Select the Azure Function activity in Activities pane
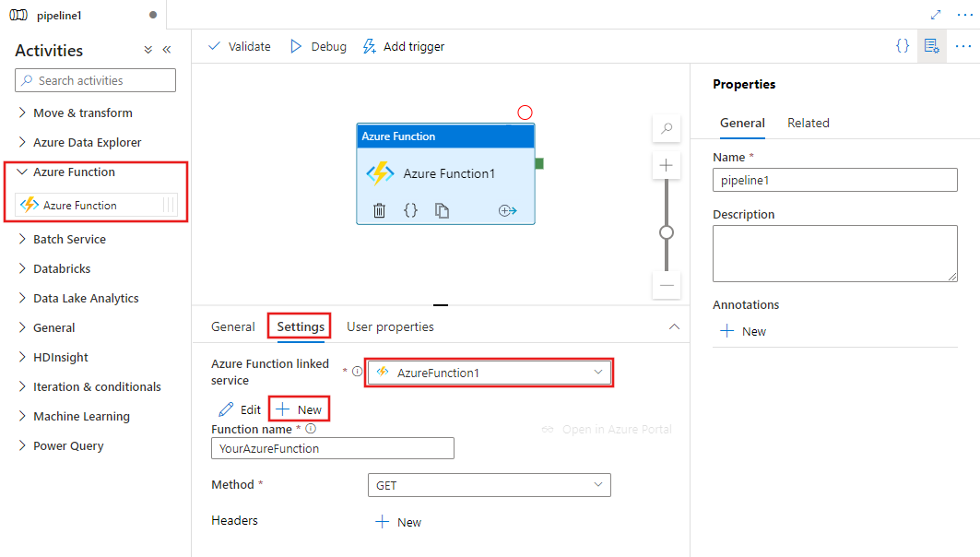Viewport: 980px width, 557px height. [x=78, y=203]
